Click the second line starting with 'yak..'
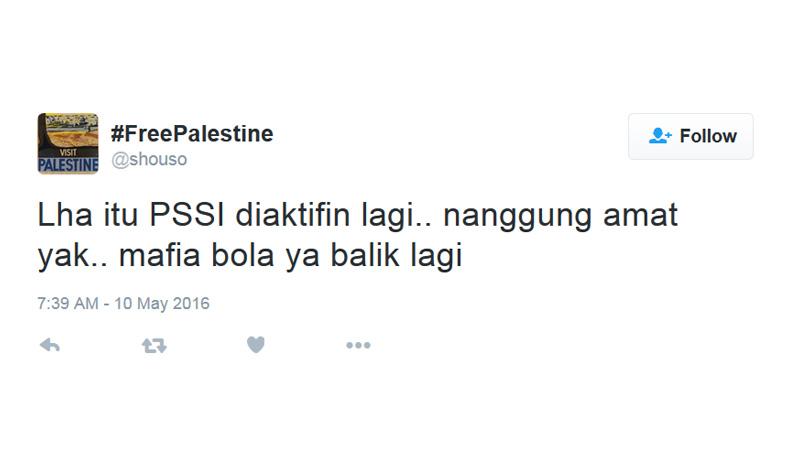800x450 pixels. 250,257
